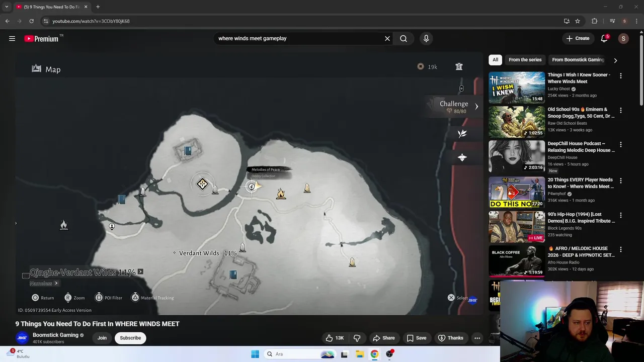Screen dimensions: 644x362
Task: Open Boomstick Gaming channel name link
Action: (55, 335)
